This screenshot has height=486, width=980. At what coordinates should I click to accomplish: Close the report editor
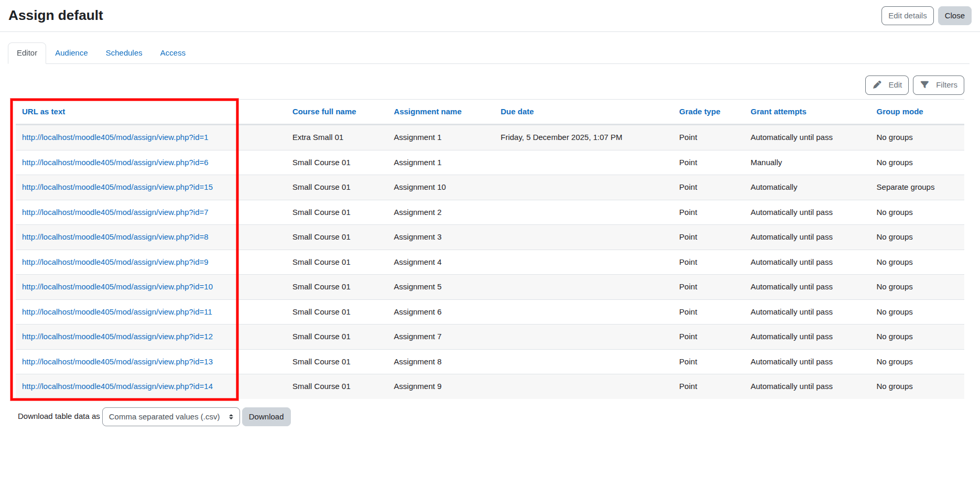[x=954, y=16]
